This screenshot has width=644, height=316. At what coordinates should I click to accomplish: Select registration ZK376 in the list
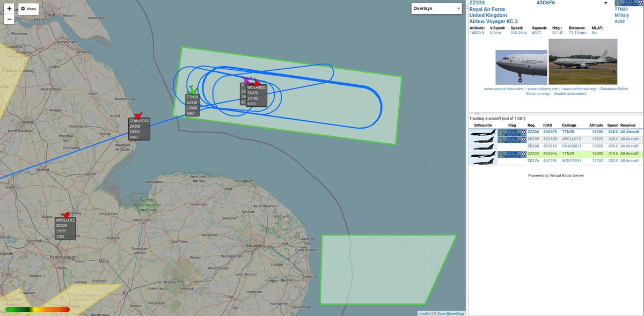pos(533,160)
